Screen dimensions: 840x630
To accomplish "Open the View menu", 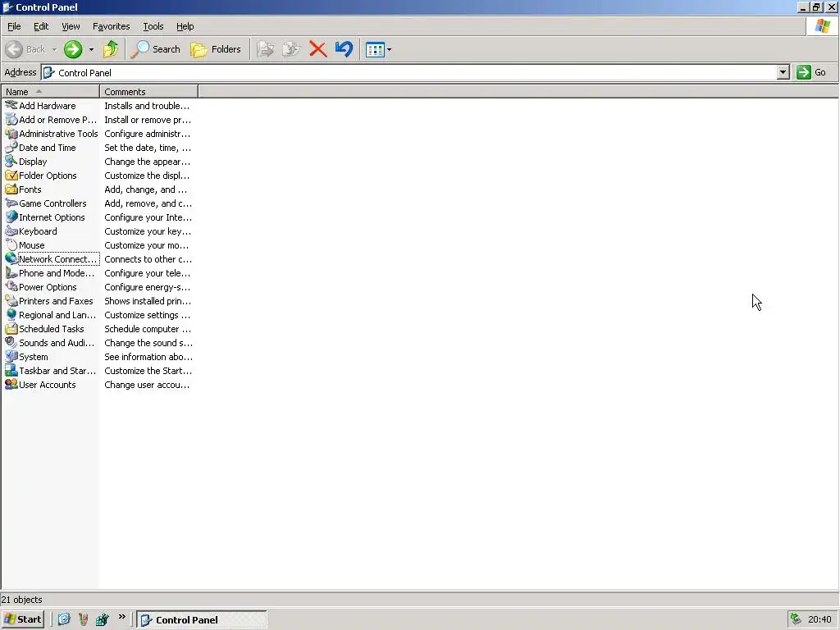I will point(71,26).
